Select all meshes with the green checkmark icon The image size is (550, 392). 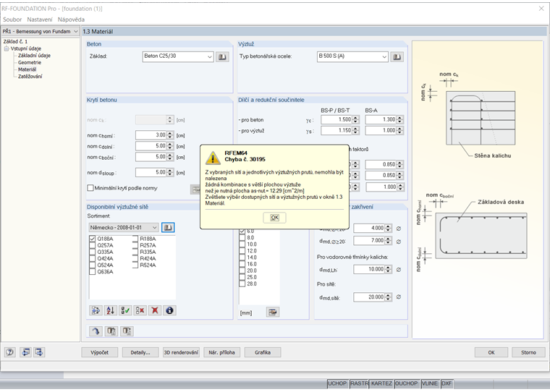click(125, 310)
